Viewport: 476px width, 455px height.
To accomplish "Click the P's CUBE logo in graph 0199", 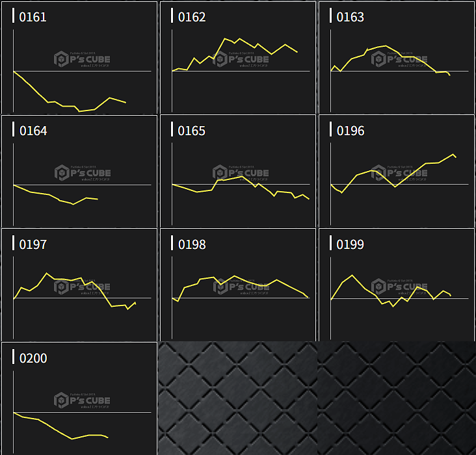I will 399,287.
